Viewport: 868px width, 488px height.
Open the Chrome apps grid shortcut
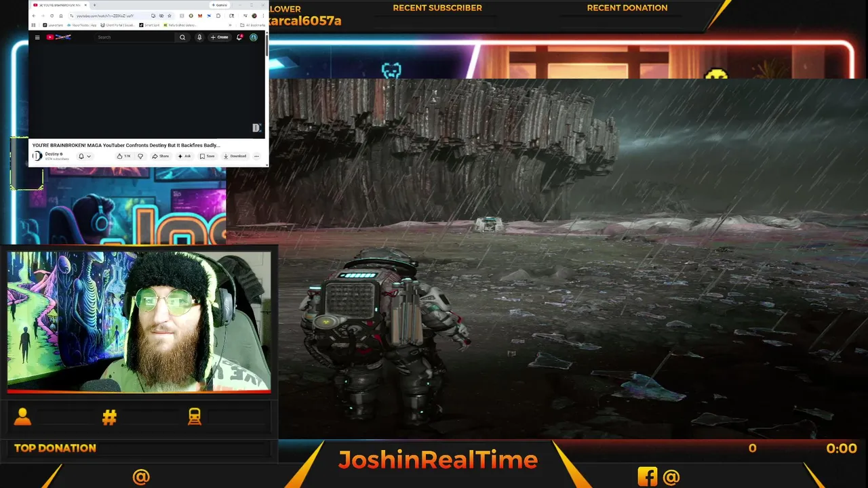(x=33, y=25)
